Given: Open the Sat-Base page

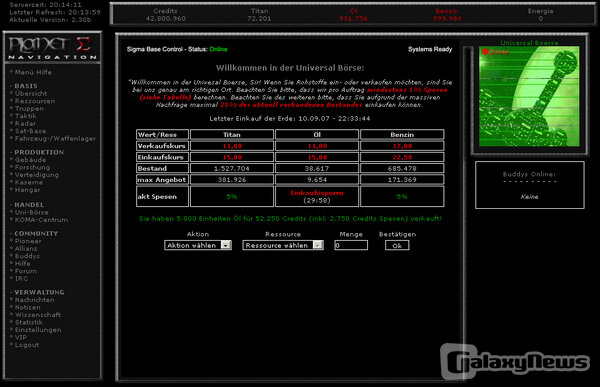Looking at the screenshot, I should [x=30, y=131].
